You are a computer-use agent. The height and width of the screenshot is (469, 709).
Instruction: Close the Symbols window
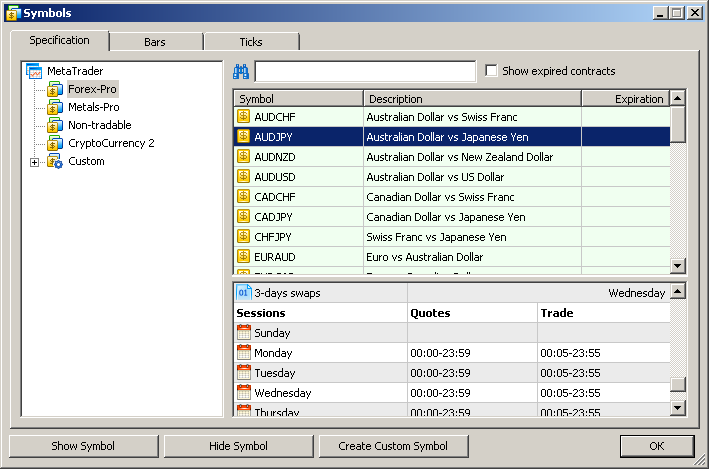click(x=694, y=13)
